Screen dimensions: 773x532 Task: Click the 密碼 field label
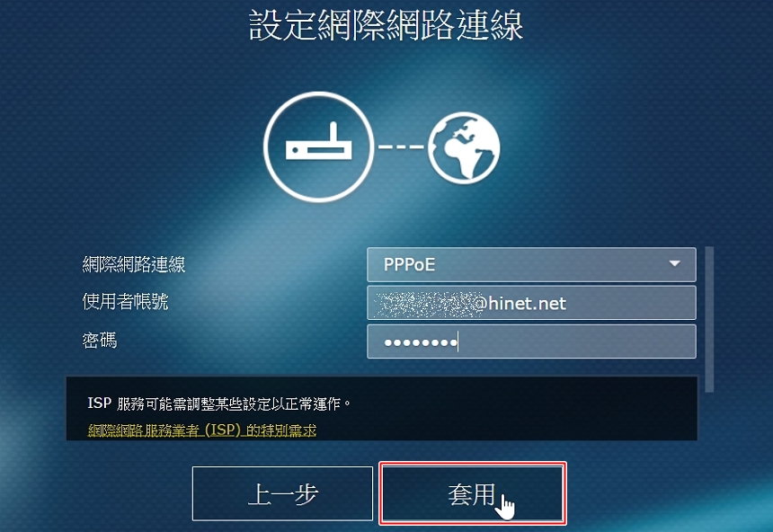[100, 341]
